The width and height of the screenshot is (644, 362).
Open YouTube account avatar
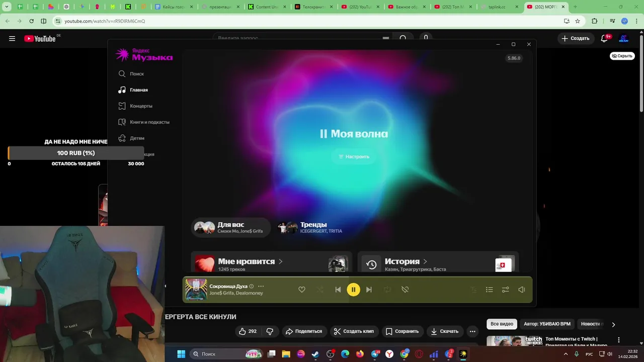tap(624, 38)
